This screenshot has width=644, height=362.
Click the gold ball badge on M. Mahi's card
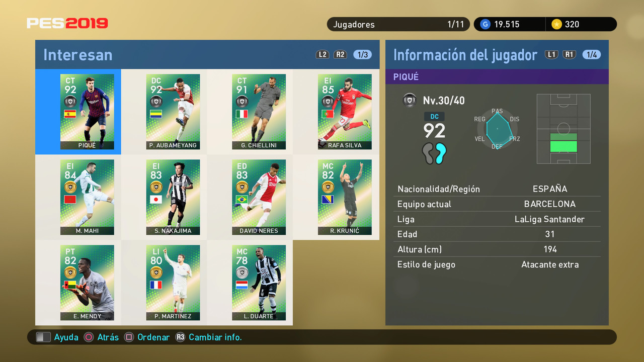point(70,187)
